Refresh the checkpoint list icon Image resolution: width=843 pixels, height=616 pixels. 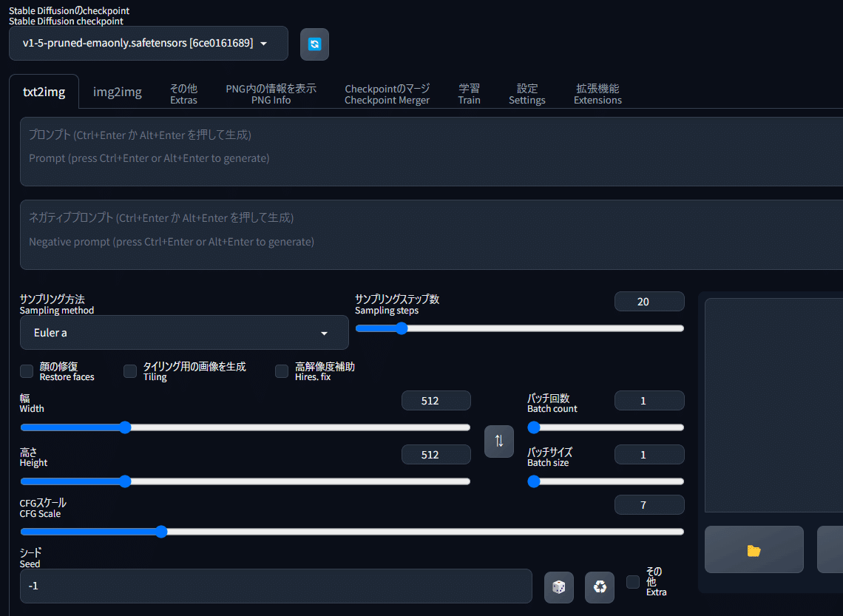point(314,44)
